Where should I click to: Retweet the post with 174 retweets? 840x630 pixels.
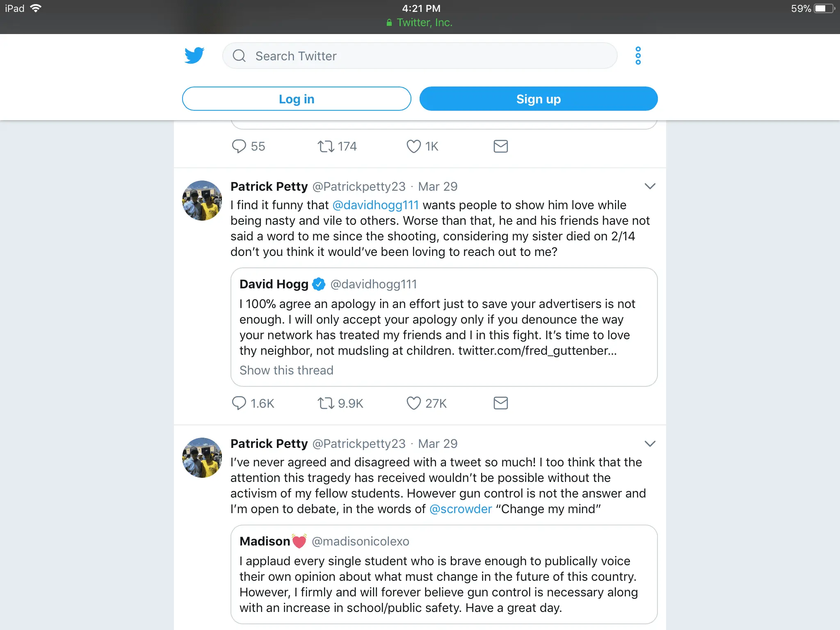pyautogui.click(x=326, y=146)
